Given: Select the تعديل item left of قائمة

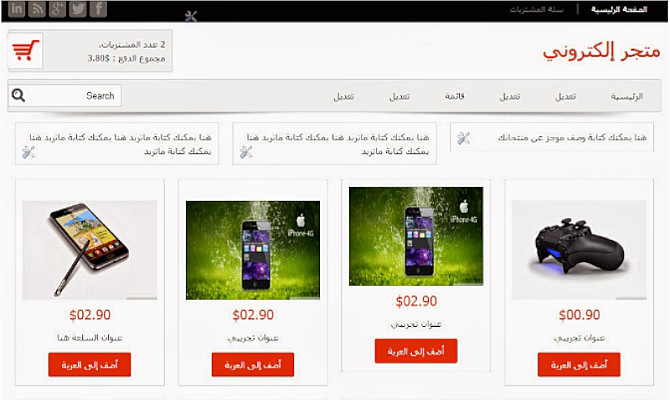Looking at the screenshot, I should (400, 97).
